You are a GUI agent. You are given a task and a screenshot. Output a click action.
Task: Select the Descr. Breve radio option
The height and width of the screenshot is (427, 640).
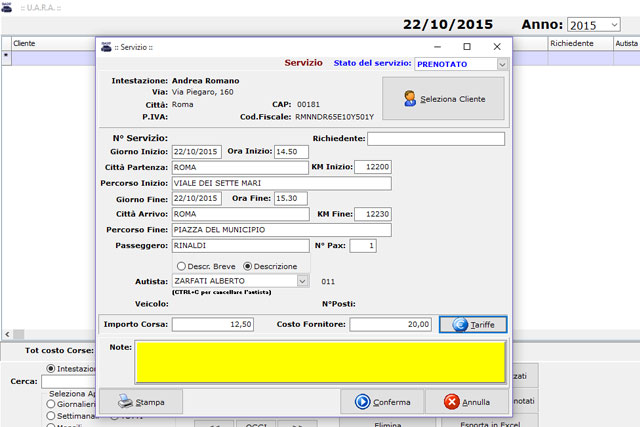click(x=181, y=266)
